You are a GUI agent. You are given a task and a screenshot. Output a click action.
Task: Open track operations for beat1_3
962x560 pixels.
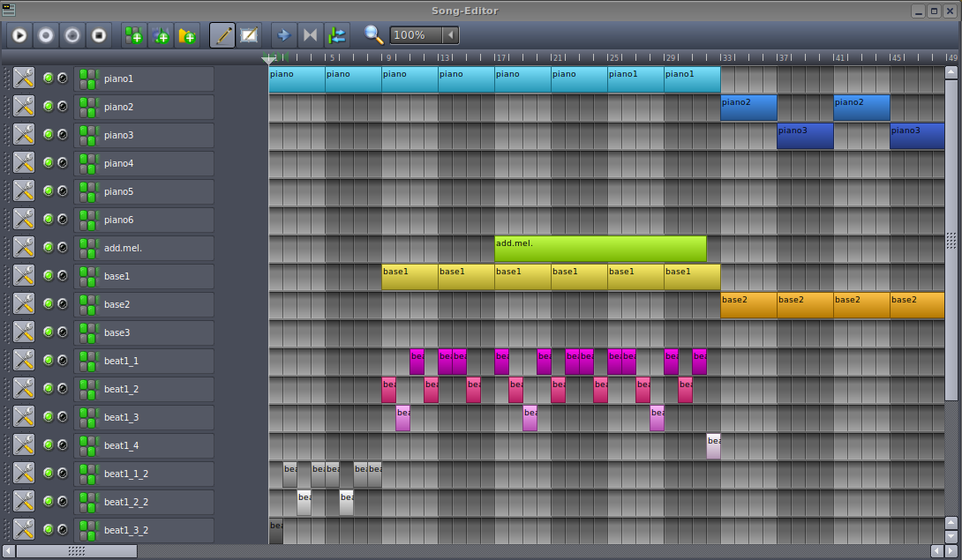24,417
